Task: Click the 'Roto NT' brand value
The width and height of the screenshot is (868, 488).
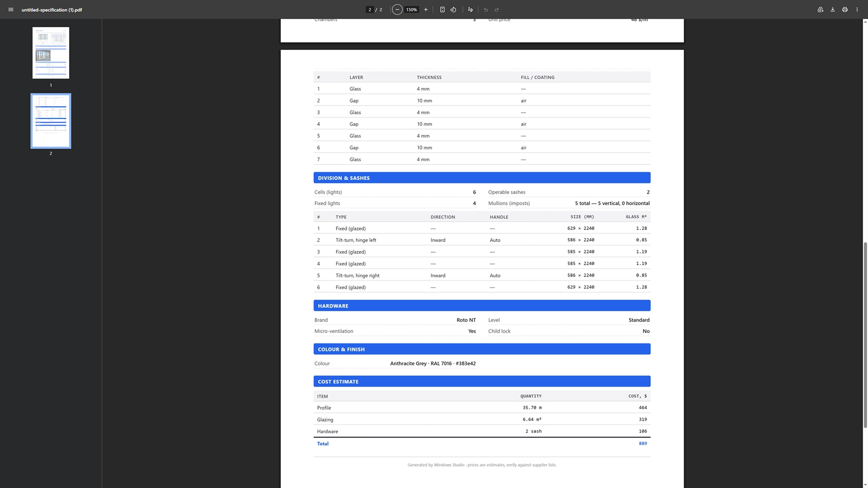Action: (466, 320)
